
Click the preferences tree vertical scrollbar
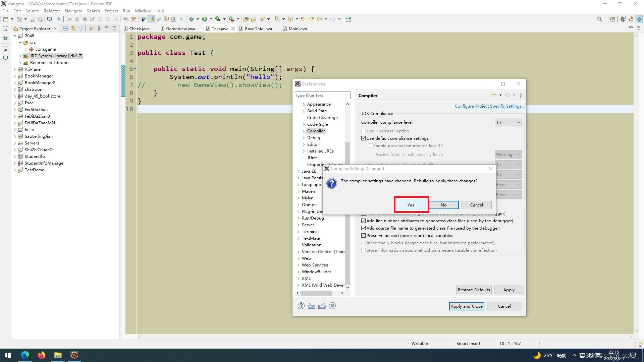tap(347, 213)
